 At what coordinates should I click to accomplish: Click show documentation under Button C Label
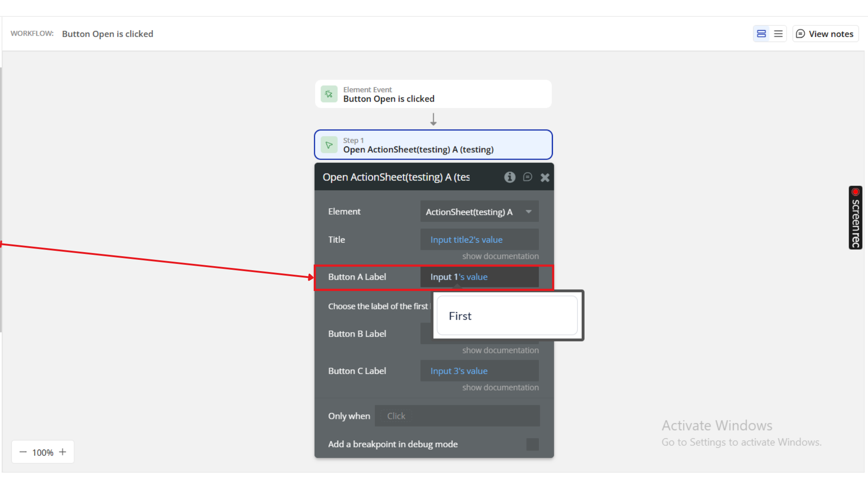[500, 388]
